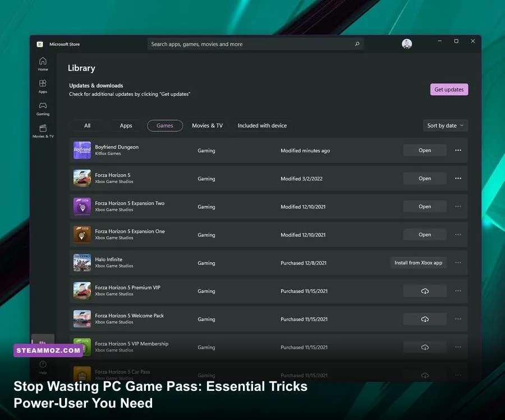Select the All filter tab

pos(88,126)
